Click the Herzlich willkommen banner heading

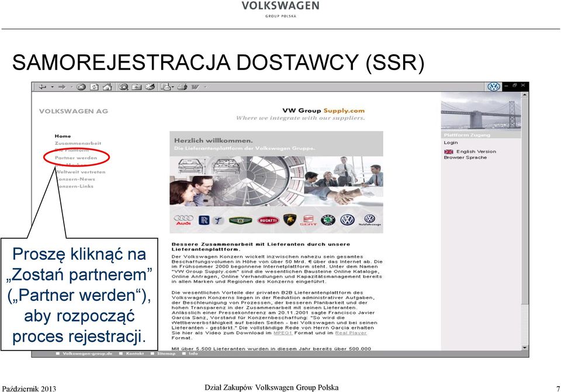pyautogui.click(x=213, y=141)
